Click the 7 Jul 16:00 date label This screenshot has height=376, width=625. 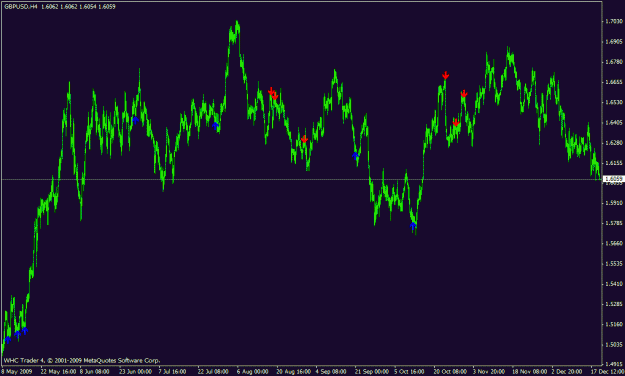click(172, 372)
